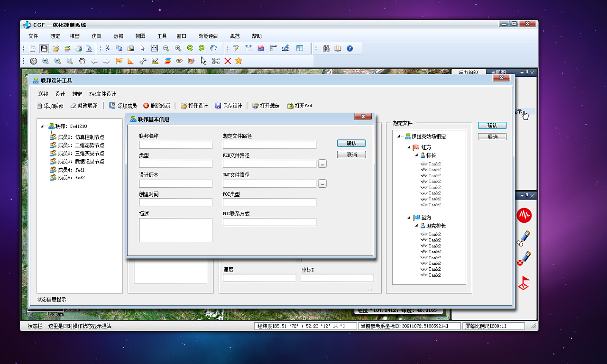Click the 想定文件路径 input field
Screen dimensions: 607x364
(x=269, y=145)
